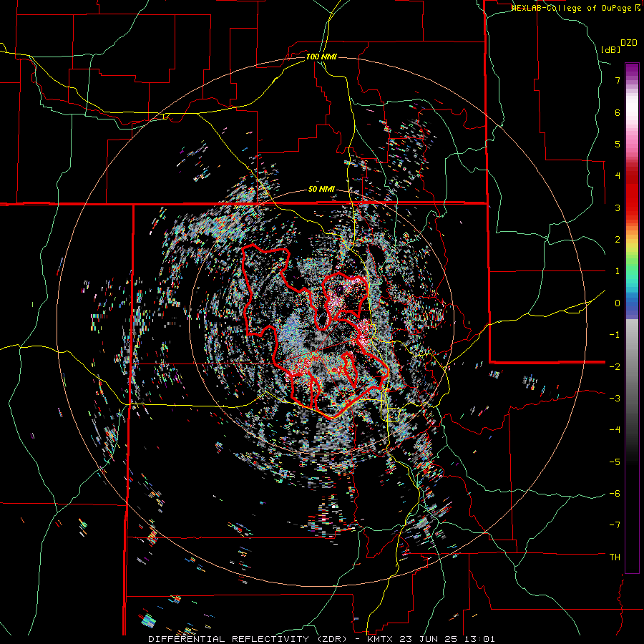Click the TH threshold label on legend
This screenshot has height=644, width=644.
[x=615, y=557]
